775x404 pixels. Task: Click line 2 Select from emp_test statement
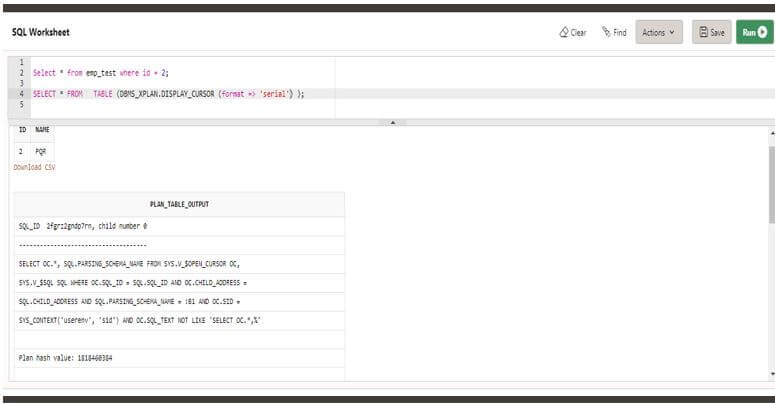(x=100, y=73)
